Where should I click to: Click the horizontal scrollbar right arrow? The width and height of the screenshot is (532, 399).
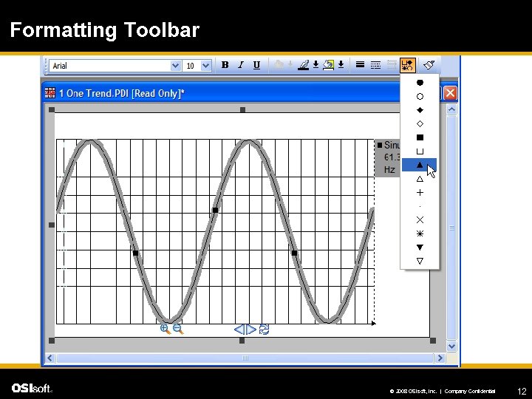[x=440, y=358]
